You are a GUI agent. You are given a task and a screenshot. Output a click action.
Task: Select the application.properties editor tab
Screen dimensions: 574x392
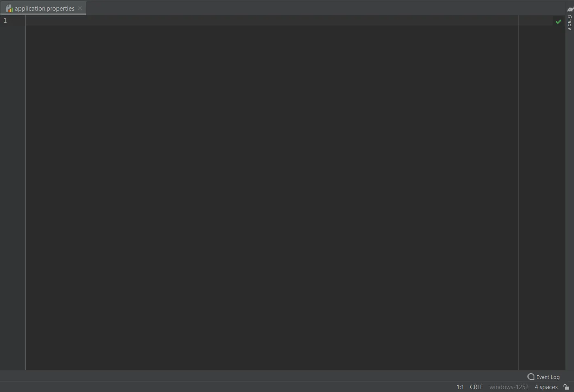coord(43,8)
